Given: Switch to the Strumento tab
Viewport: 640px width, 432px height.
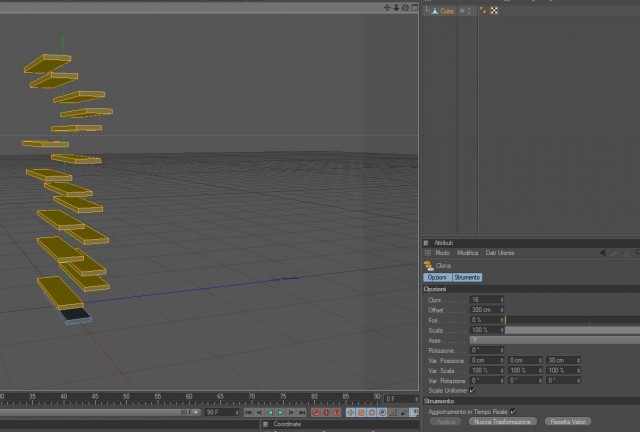Looking at the screenshot, I should pos(467,277).
